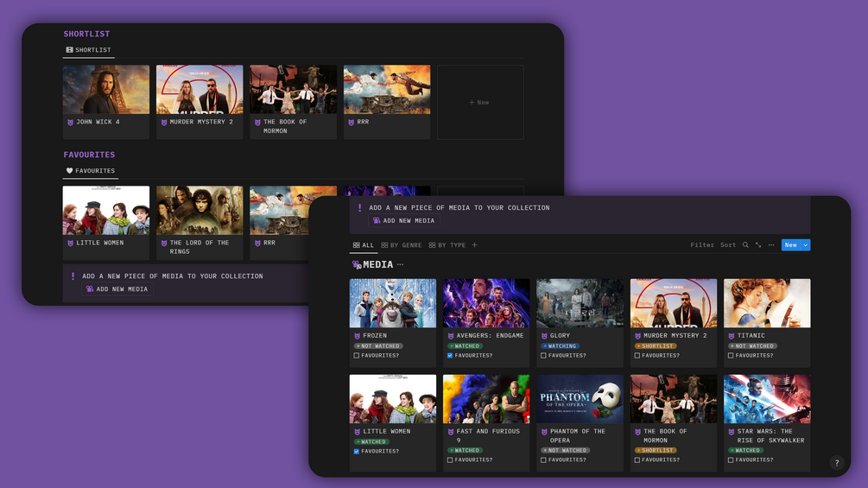
Task: Select the Favourites view tab
Action: [90, 171]
